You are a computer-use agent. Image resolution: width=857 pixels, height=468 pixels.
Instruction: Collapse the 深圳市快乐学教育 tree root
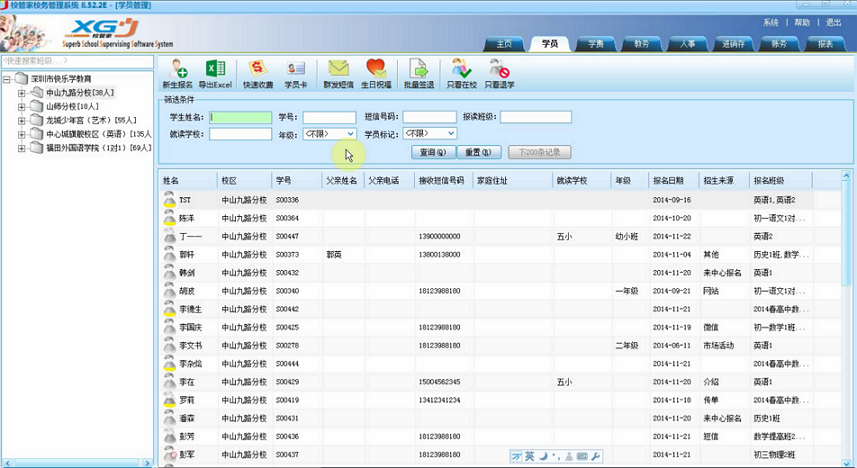[7, 79]
